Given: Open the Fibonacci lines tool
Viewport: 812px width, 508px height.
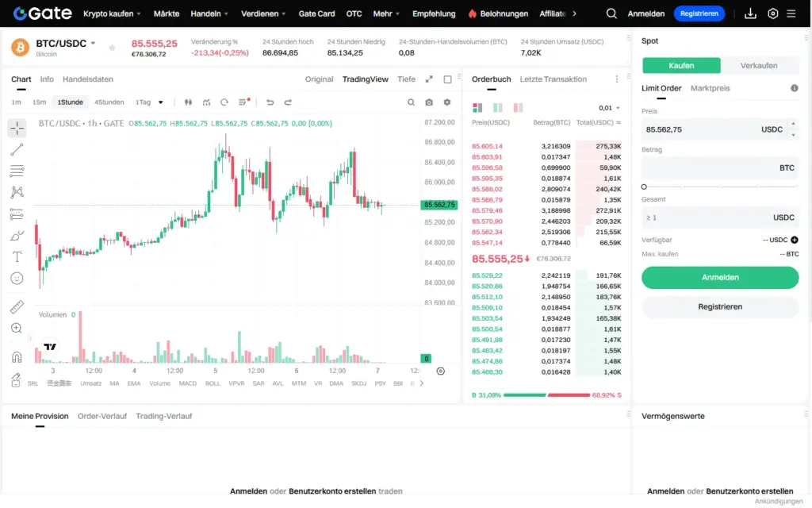Looking at the screenshot, I should coord(17,171).
